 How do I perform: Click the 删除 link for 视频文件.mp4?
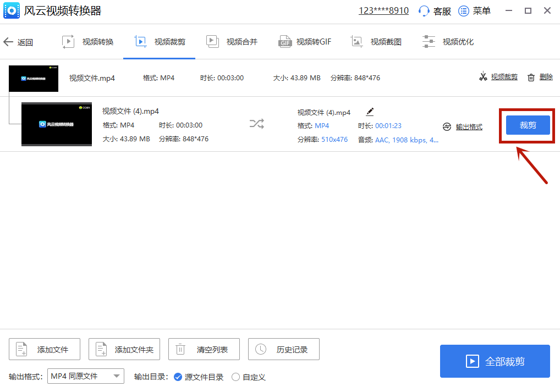pos(546,77)
